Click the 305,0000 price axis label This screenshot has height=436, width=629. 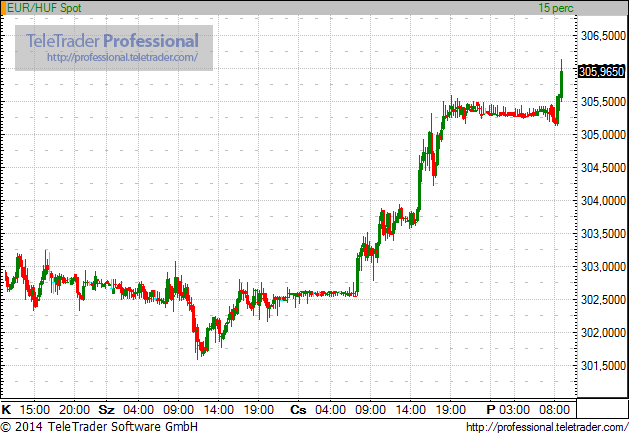(x=602, y=135)
